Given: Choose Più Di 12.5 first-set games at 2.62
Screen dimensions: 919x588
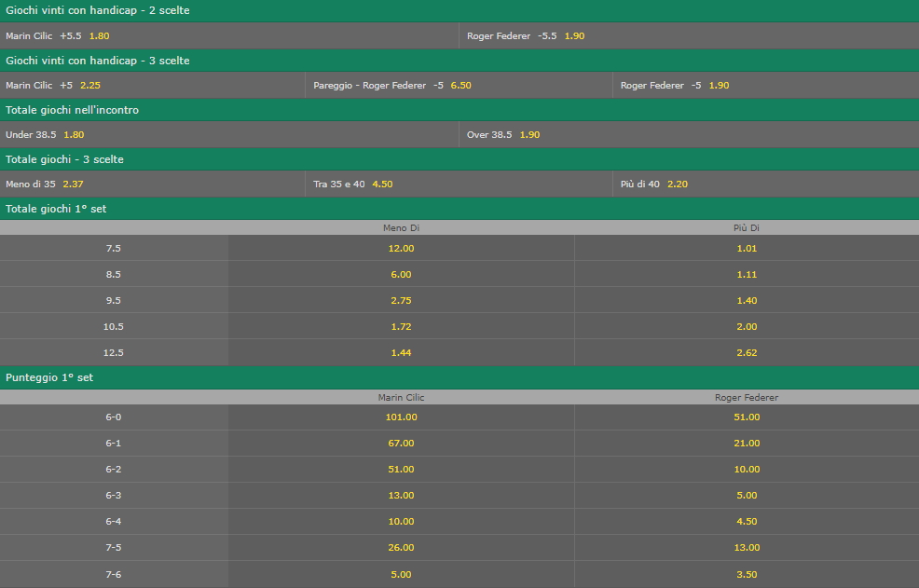Looking at the screenshot, I should tap(746, 353).
